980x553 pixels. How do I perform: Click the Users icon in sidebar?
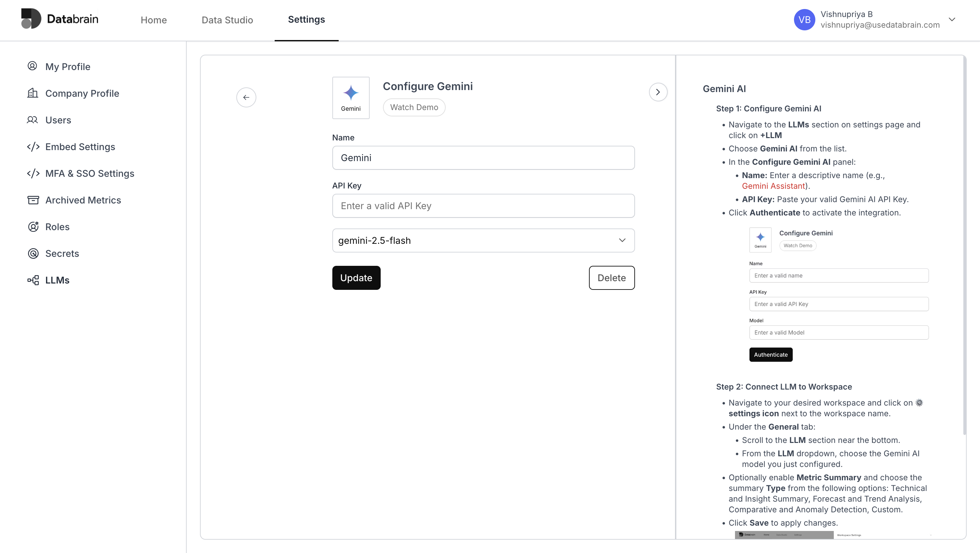(32, 120)
